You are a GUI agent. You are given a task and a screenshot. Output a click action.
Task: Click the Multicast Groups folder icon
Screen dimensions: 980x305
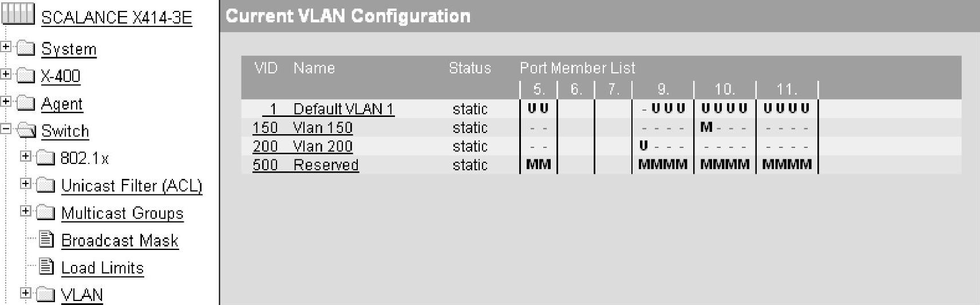pos(46,213)
